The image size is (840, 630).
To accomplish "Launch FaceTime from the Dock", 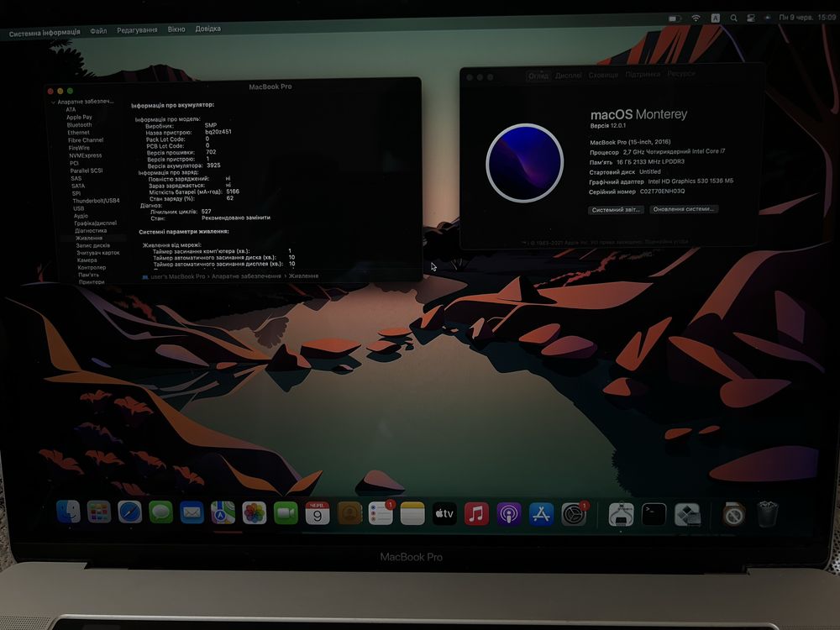I will coord(286,513).
